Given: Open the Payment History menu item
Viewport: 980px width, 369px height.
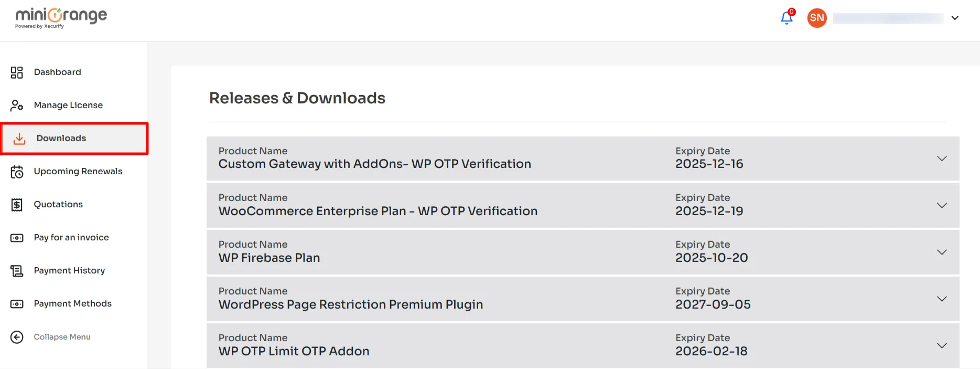Looking at the screenshot, I should (69, 271).
